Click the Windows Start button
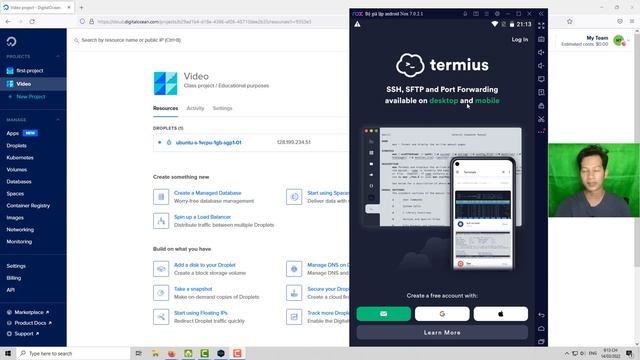This screenshot has height=360, width=640. pyautogui.click(x=8, y=353)
